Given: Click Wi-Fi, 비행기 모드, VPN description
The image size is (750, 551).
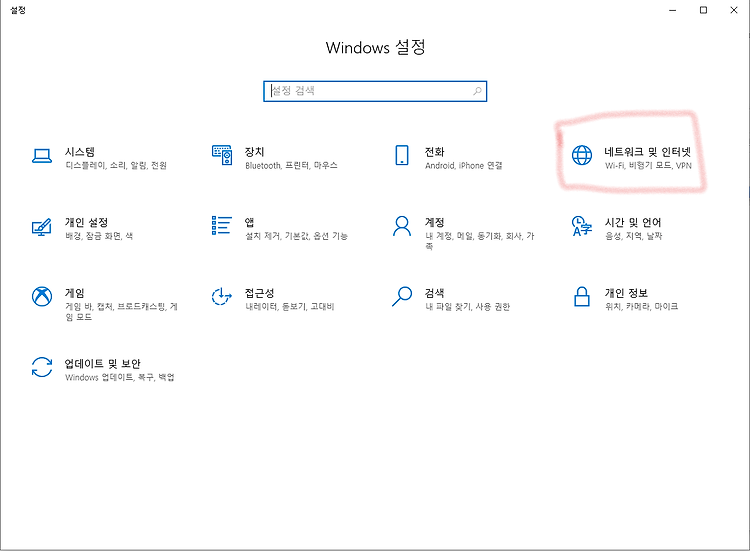Looking at the screenshot, I should tap(648, 165).
